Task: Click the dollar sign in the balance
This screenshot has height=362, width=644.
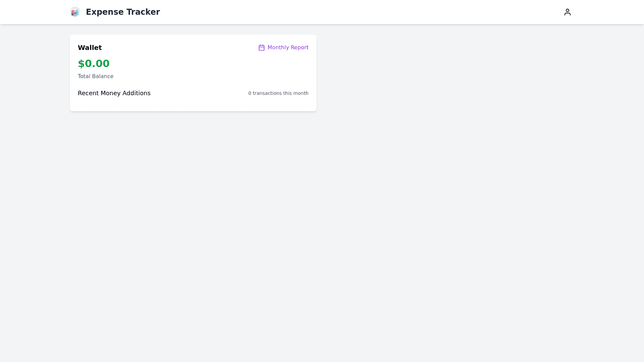Action: coord(81,63)
